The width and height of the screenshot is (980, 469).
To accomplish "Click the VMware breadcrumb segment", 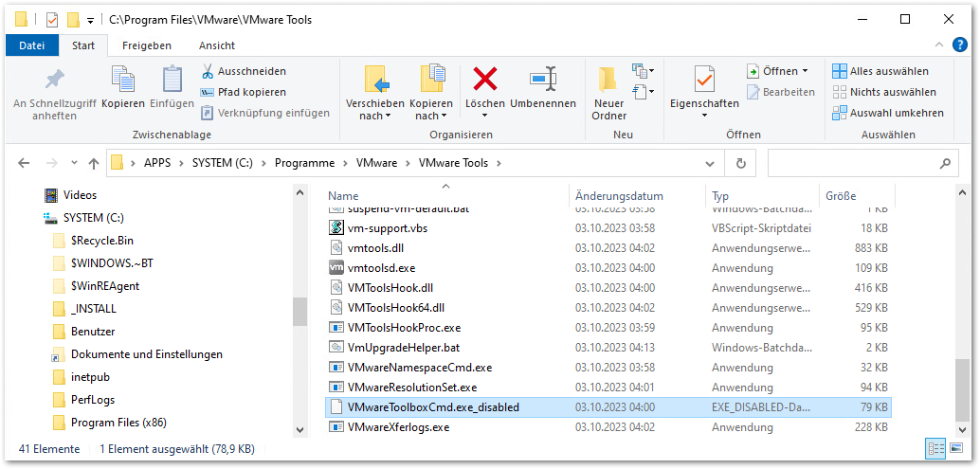I will point(376,164).
